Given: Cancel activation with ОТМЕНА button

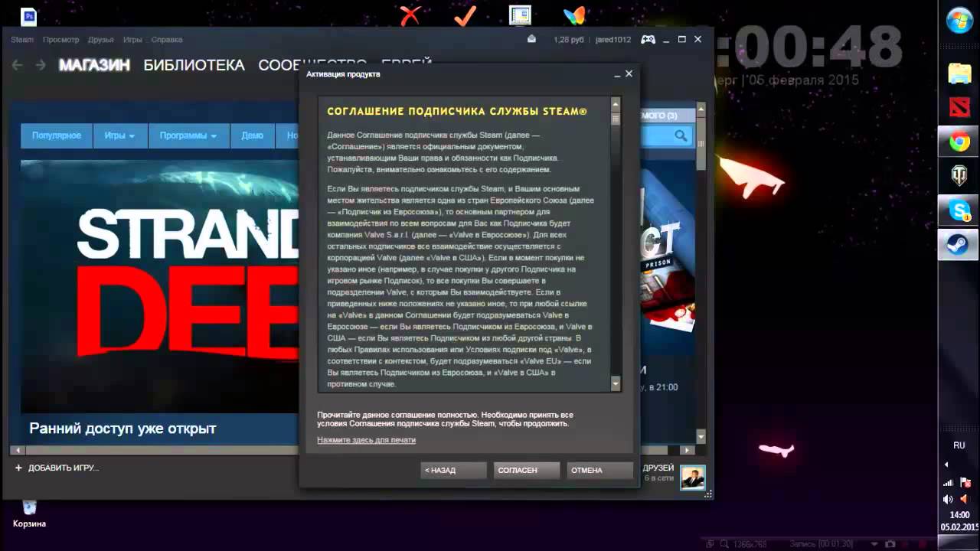Looking at the screenshot, I should (x=600, y=470).
